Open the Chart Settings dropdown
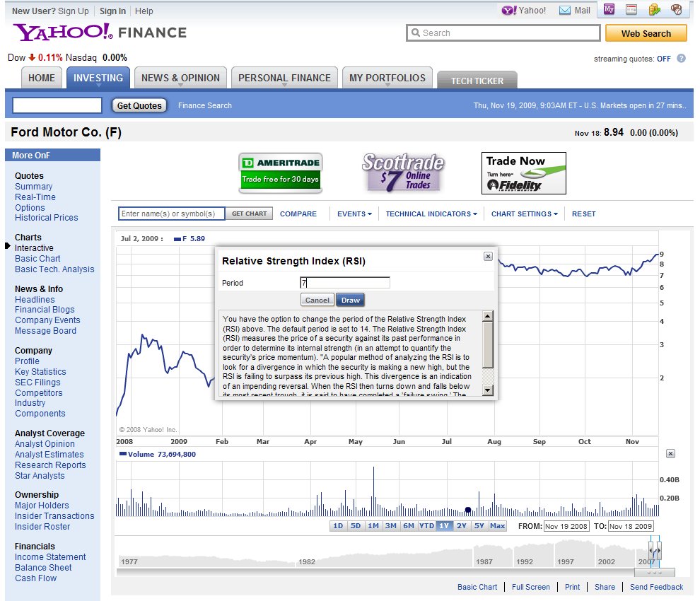The width and height of the screenshot is (700, 601). 524,214
